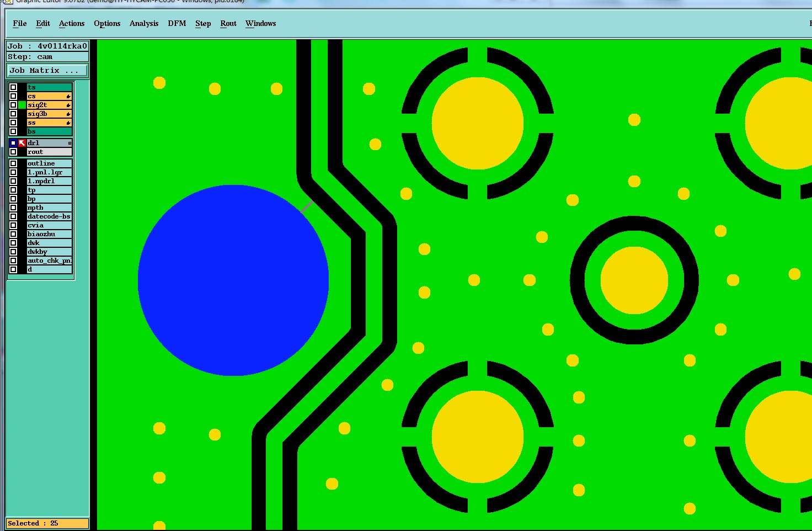
Task: Click the small icon at right of ss layer
Action: tap(68, 123)
